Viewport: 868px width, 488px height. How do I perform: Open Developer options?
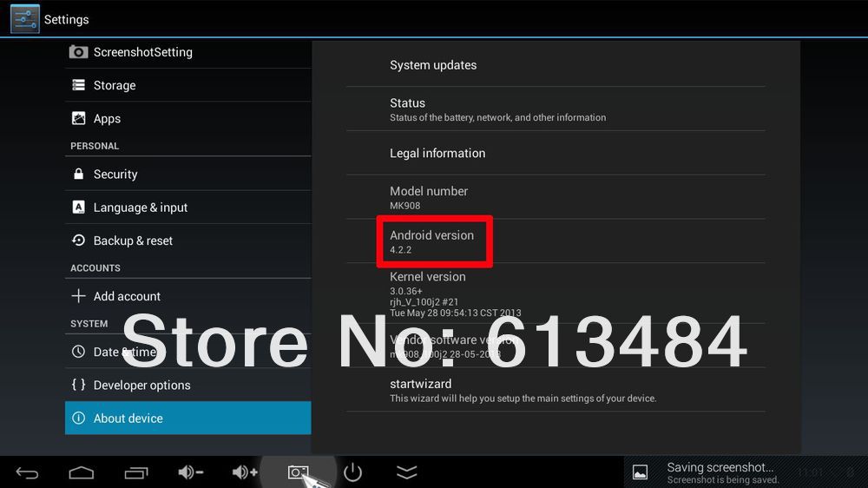coord(187,385)
